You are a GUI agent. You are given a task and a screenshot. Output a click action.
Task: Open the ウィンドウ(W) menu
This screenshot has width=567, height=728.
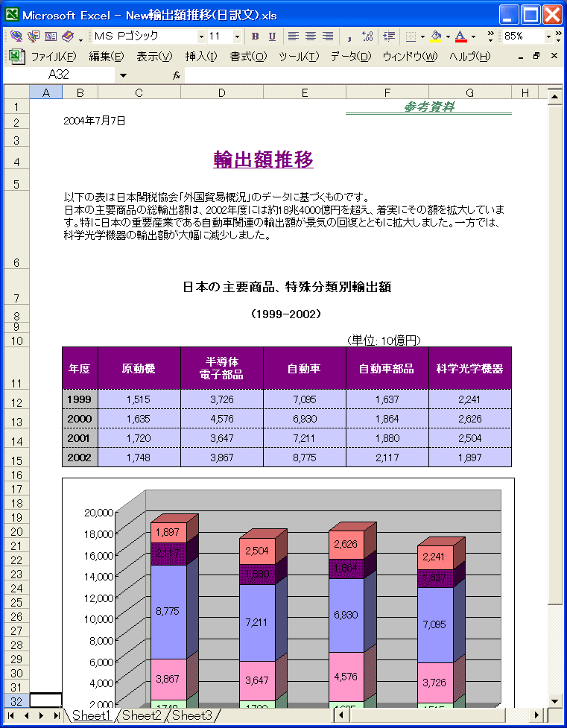(410, 57)
